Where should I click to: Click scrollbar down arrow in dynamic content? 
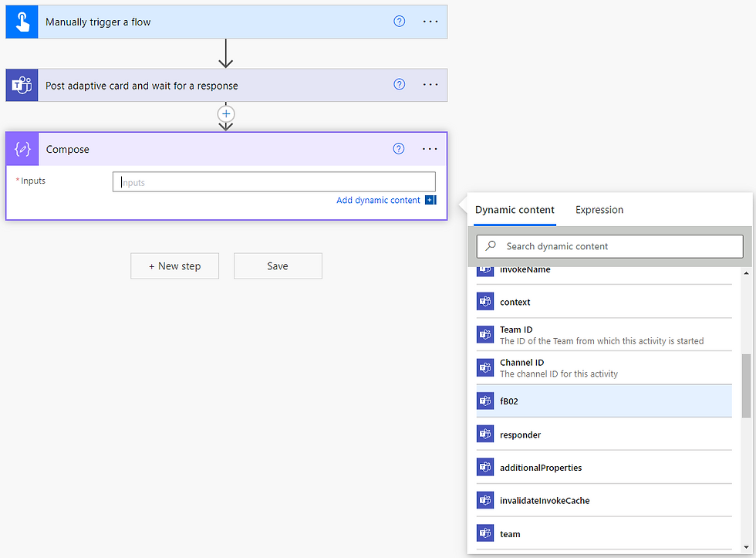pyautogui.click(x=746, y=547)
